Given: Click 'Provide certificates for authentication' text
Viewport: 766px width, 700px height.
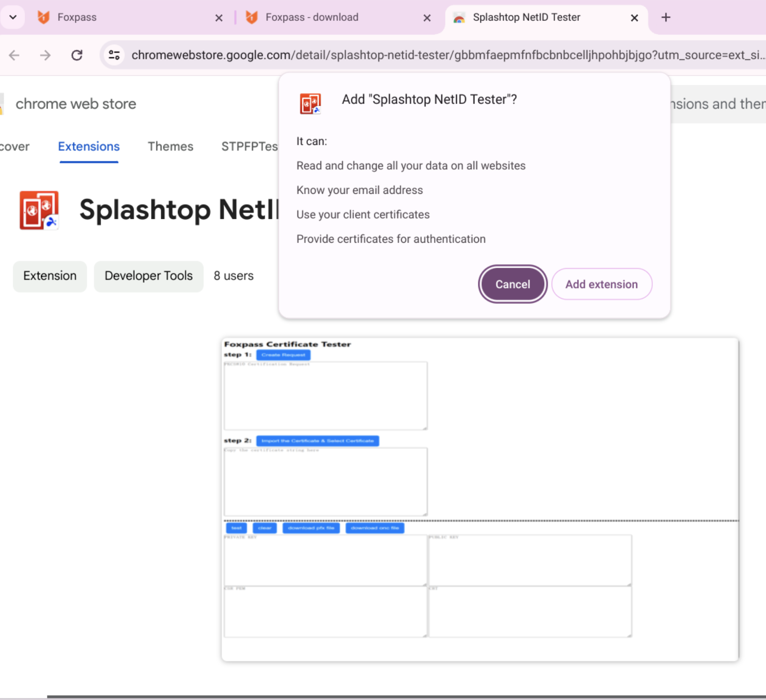Looking at the screenshot, I should coord(391,239).
